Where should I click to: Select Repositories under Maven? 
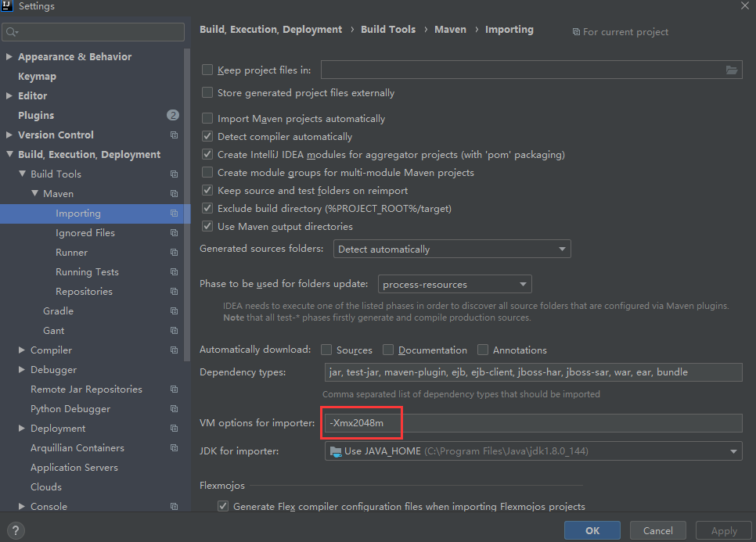pyautogui.click(x=84, y=292)
